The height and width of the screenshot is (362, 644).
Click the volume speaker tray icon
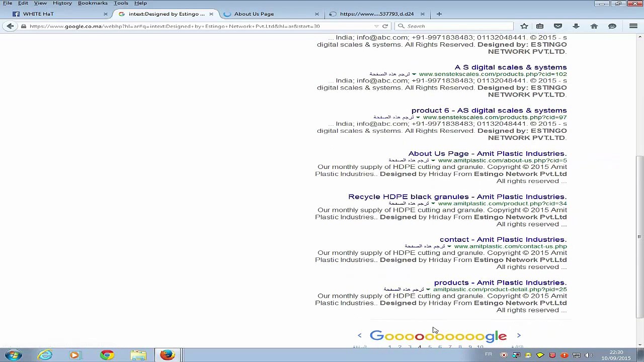click(x=588, y=355)
